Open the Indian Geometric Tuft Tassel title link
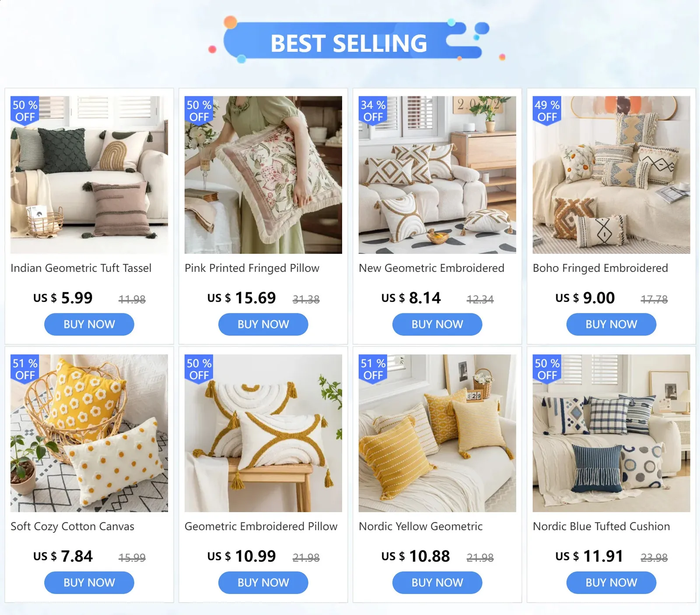Screen dimensions: 700x615 point(81,268)
